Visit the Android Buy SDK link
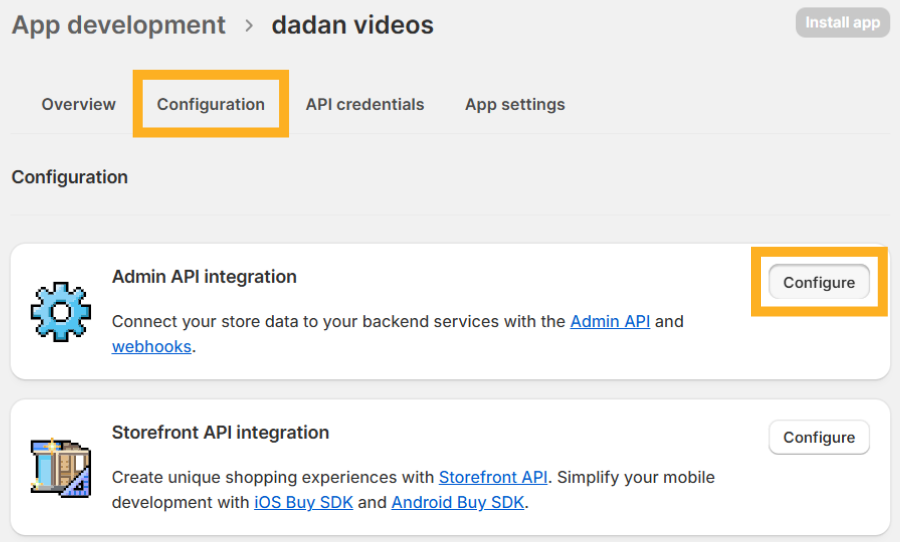 pyautogui.click(x=457, y=502)
